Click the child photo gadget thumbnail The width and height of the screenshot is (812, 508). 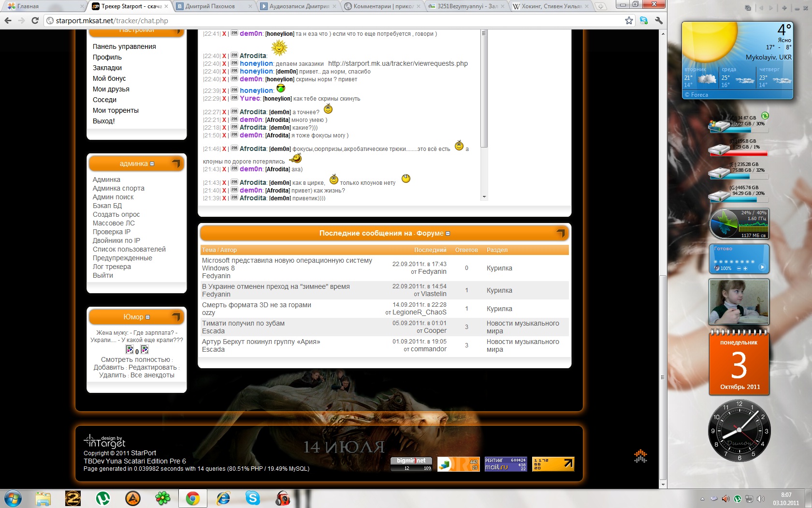coord(739,302)
